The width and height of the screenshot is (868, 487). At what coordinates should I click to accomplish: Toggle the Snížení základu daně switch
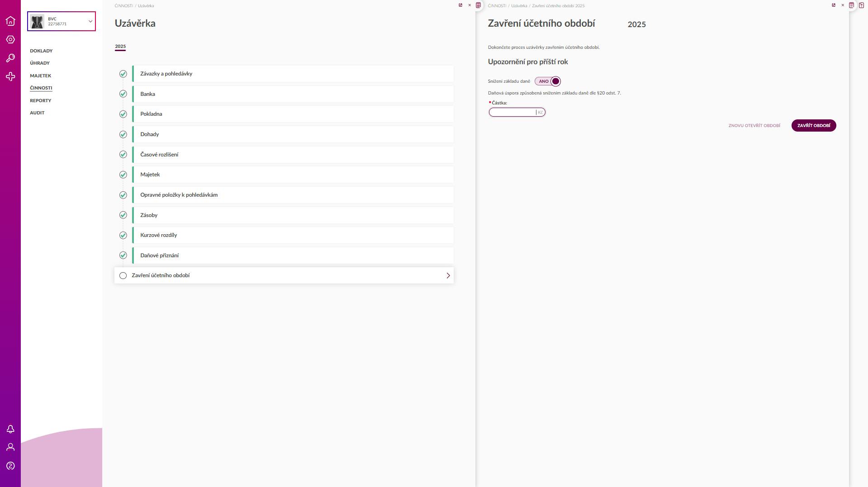548,81
